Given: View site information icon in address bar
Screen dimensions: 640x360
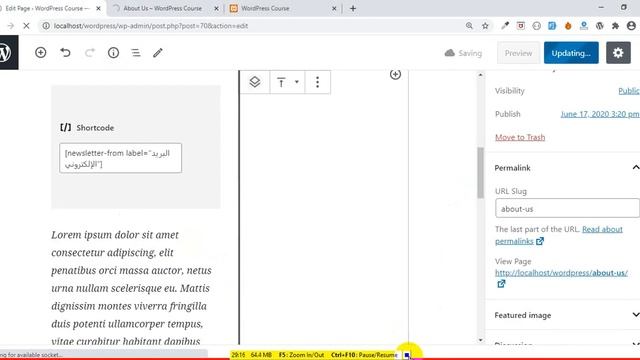Looking at the screenshot, I should [x=46, y=26].
